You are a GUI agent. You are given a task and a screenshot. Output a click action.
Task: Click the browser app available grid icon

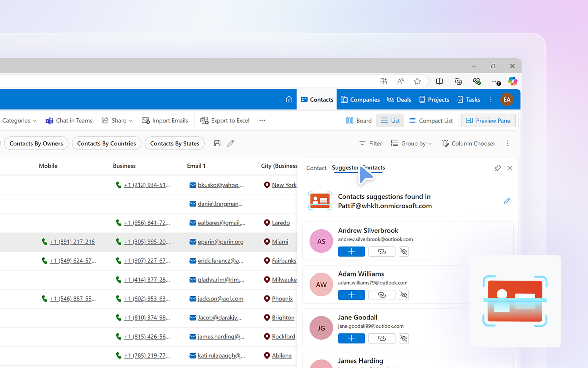tap(383, 81)
